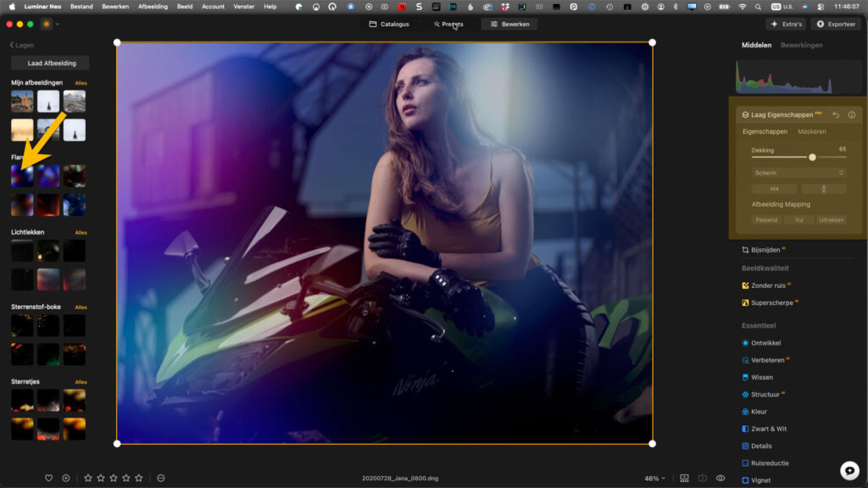Click the Superscherpe icon
Image resolution: width=868 pixels, height=488 pixels.
(x=745, y=302)
